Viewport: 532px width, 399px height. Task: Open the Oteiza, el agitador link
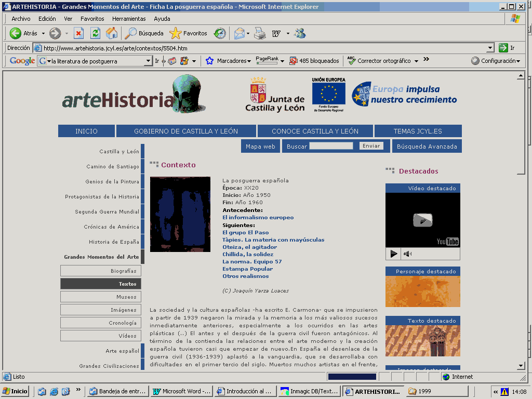coord(249,247)
